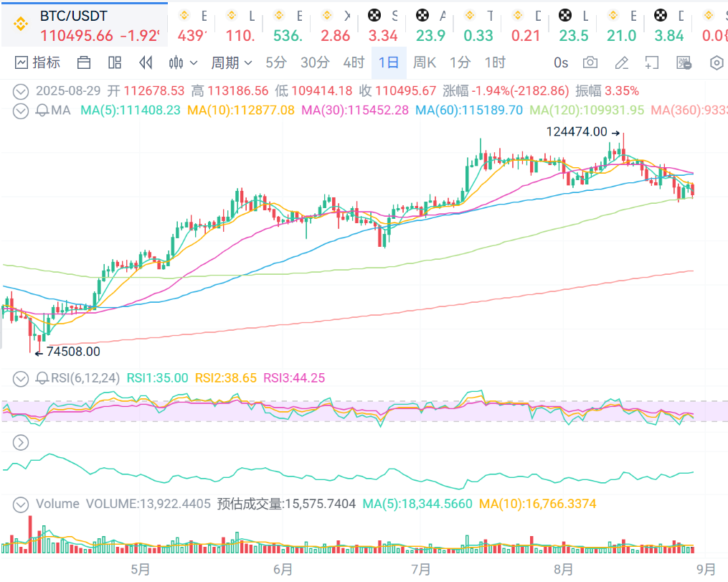The height and width of the screenshot is (582, 728).
Task: Click Volume MA(5):18,344.5660 label
Action: 417,504
